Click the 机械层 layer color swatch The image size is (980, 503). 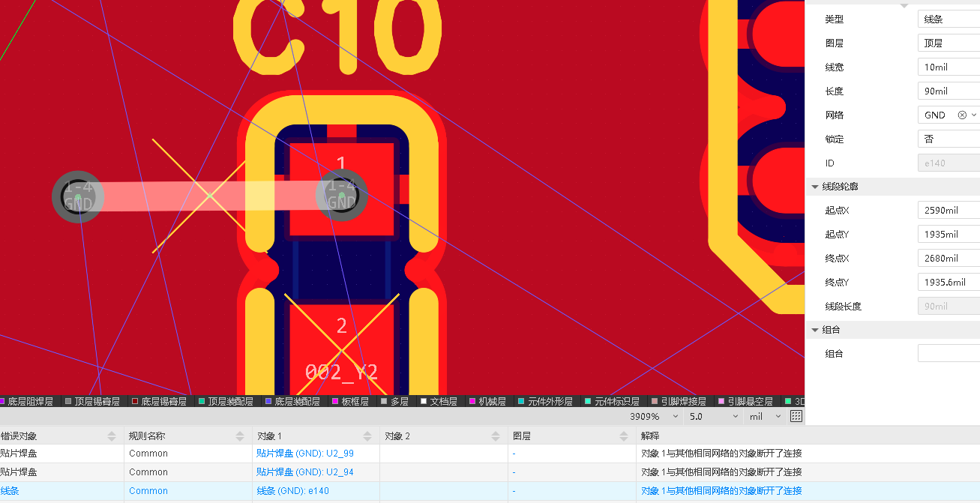(x=472, y=402)
